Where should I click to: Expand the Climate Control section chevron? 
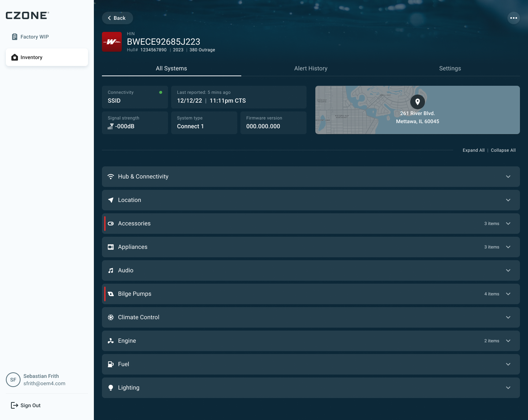[508, 317]
